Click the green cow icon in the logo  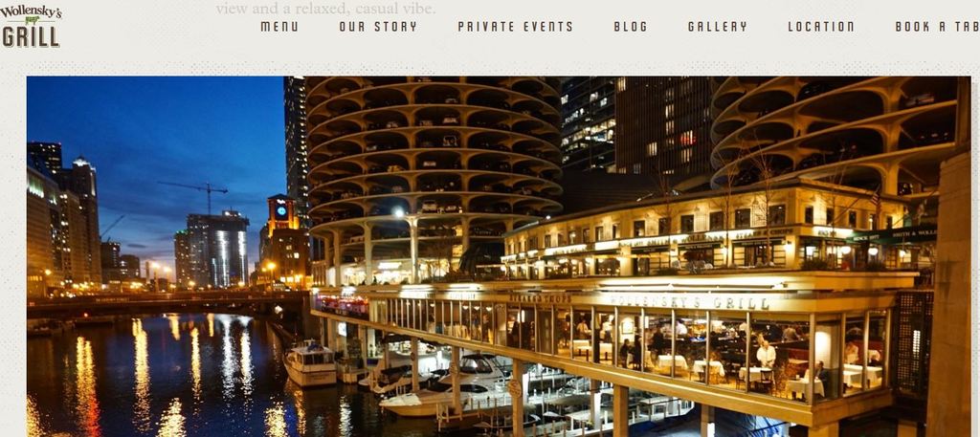coord(32,21)
